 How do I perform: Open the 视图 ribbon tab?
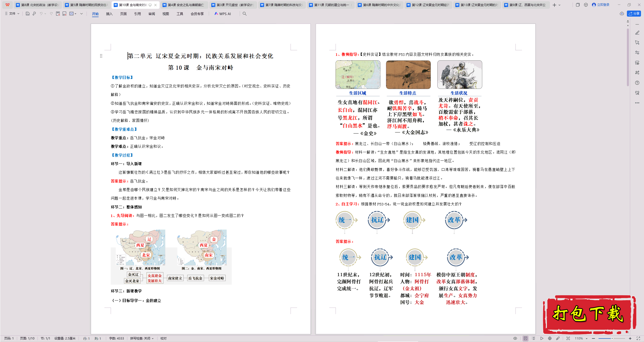click(x=166, y=14)
